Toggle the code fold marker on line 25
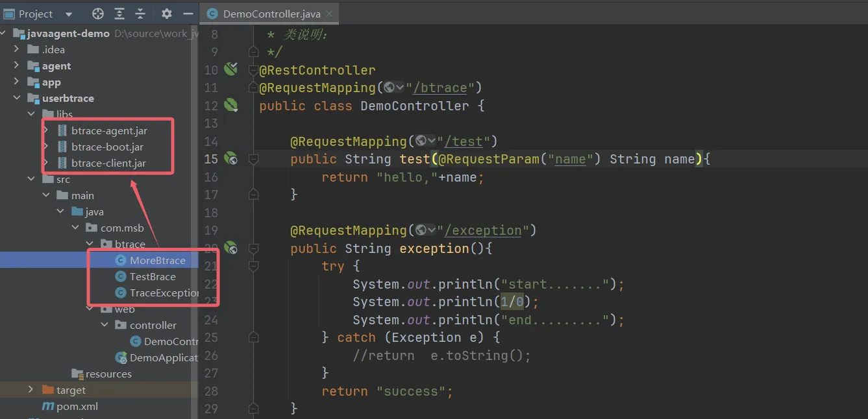Image resolution: width=868 pixels, height=419 pixels. tap(254, 337)
